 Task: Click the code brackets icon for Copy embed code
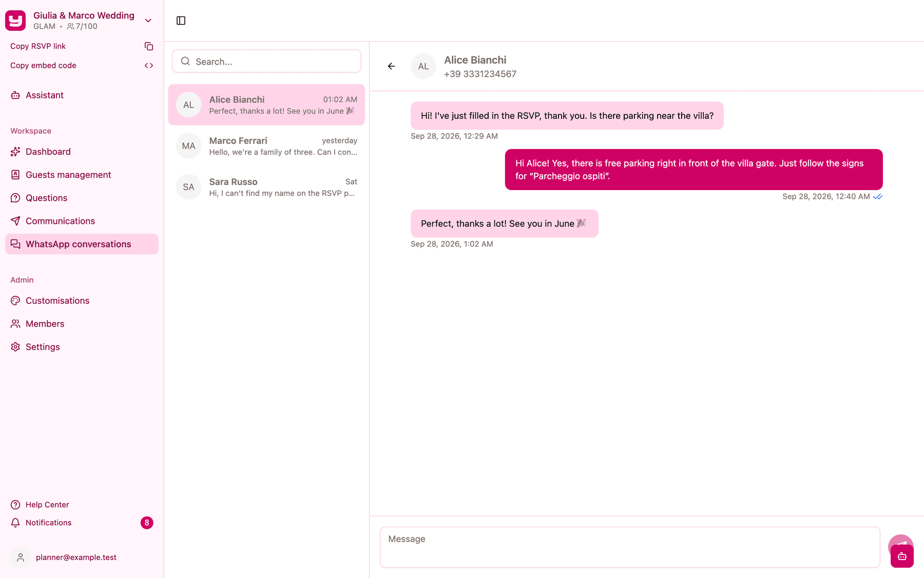pyautogui.click(x=149, y=65)
